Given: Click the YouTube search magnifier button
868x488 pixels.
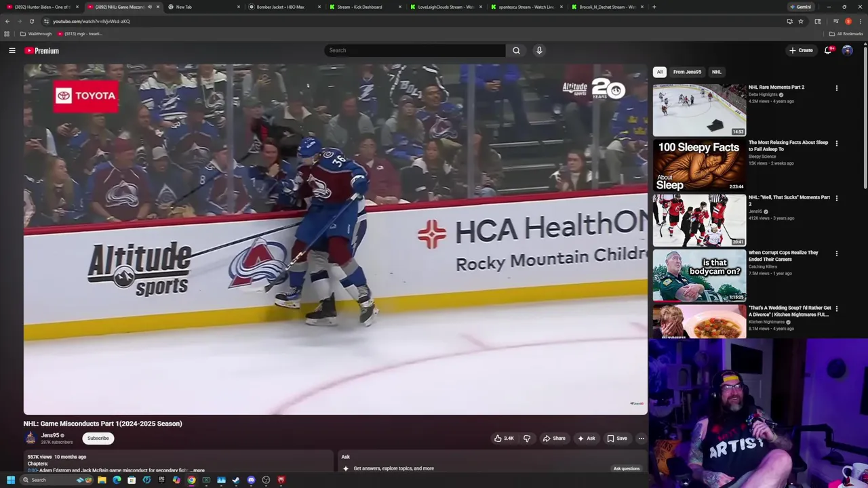Looking at the screenshot, I should [516, 50].
